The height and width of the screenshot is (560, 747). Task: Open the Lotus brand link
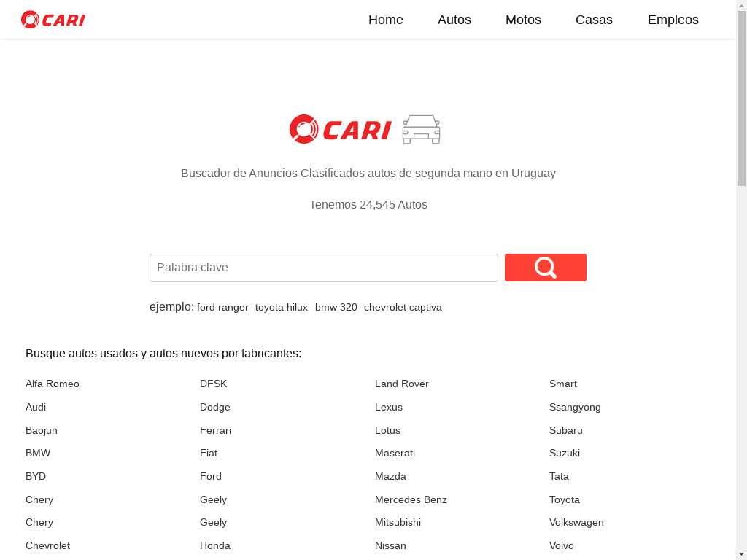point(387,430)
